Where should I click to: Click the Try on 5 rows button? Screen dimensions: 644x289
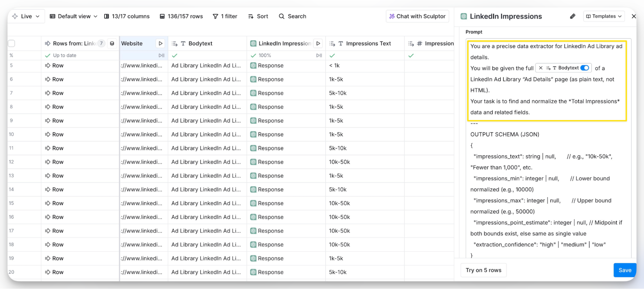coord(483,270)
